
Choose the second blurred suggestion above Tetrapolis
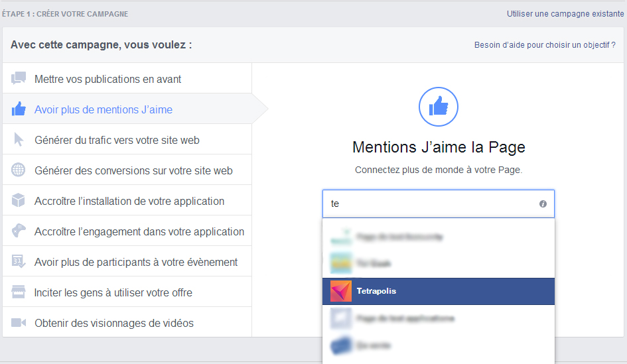tap(439, 263)
